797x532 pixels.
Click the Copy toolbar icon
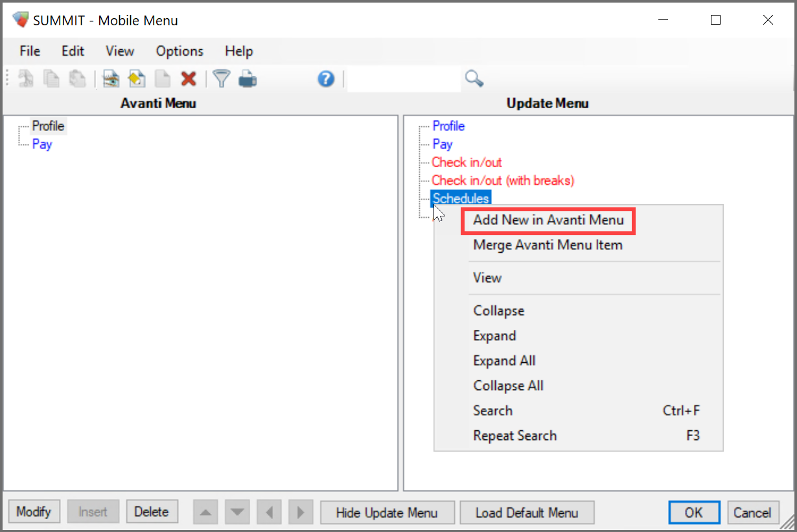coord(52,79)
